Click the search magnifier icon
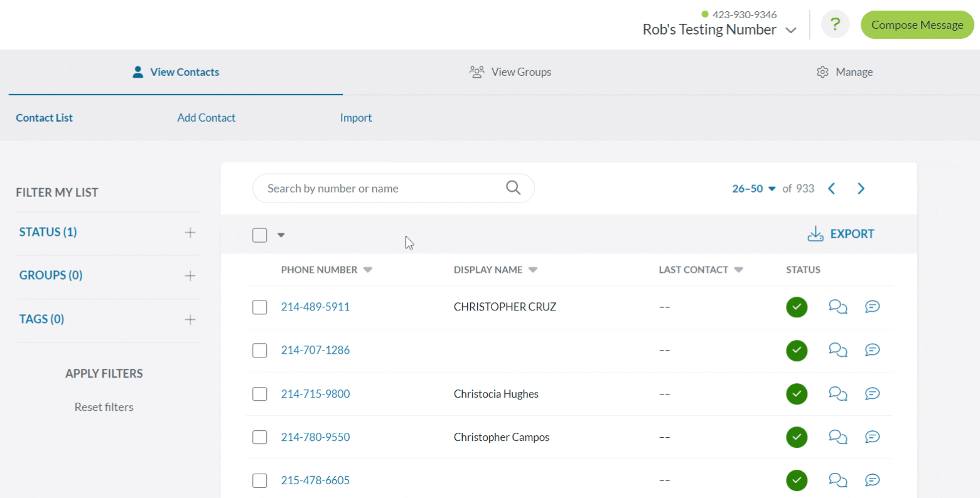This screenshot has height=498, width=980. coord(513,188)
